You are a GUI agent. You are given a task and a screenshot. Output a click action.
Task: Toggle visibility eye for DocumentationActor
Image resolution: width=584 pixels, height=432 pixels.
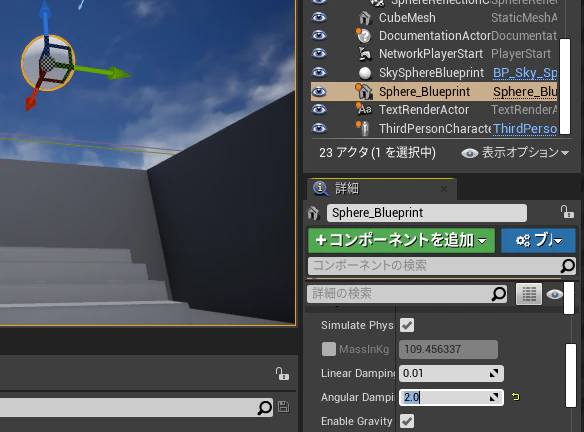(319, 35)
